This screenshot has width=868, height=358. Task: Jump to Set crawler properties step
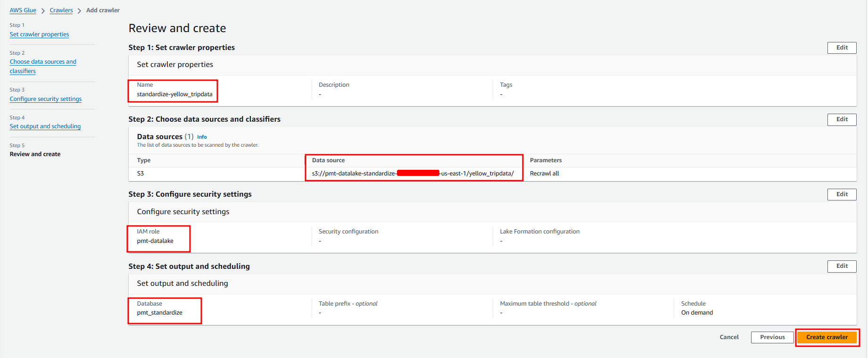[39, 34]
